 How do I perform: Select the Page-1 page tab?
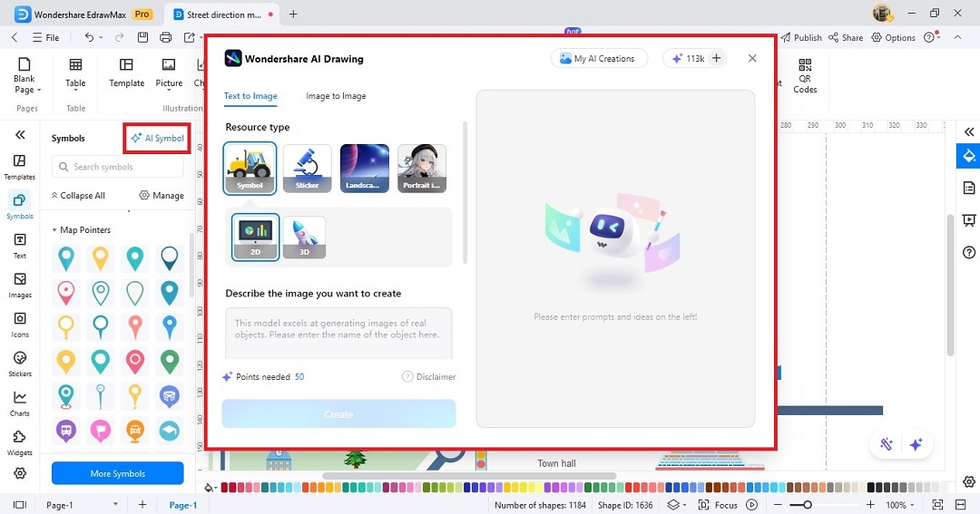[x=183, y=505]
